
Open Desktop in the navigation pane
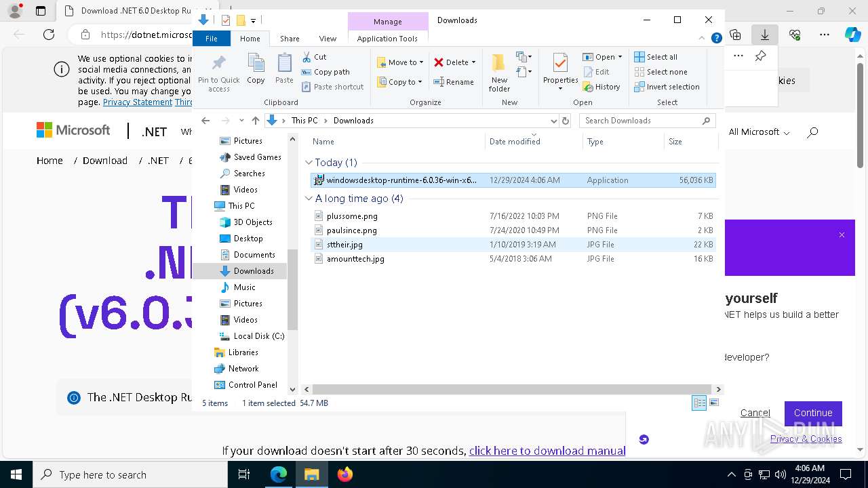(x=248, y=239)
